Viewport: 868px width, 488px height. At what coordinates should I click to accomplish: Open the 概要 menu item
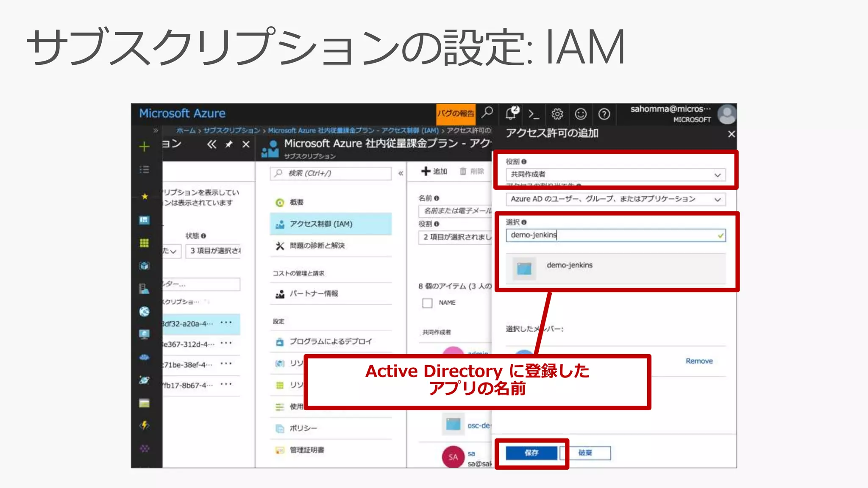(331, 202)
